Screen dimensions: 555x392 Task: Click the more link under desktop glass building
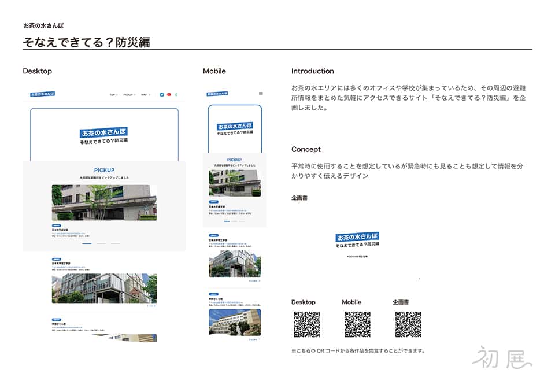[x=151, y=306]
